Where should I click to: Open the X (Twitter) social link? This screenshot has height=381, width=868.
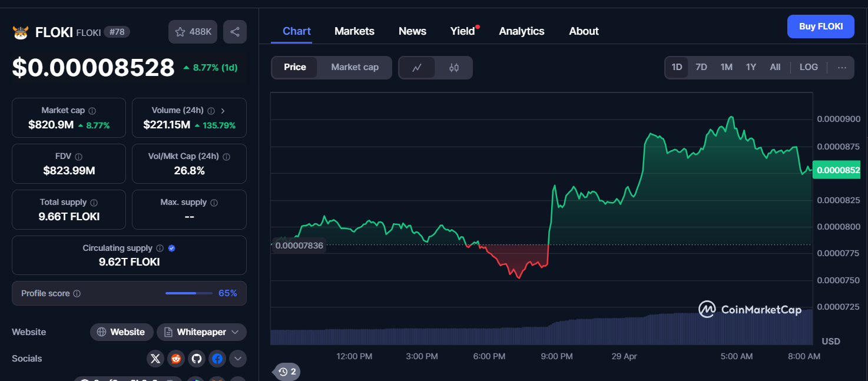[x=155, y=358]
